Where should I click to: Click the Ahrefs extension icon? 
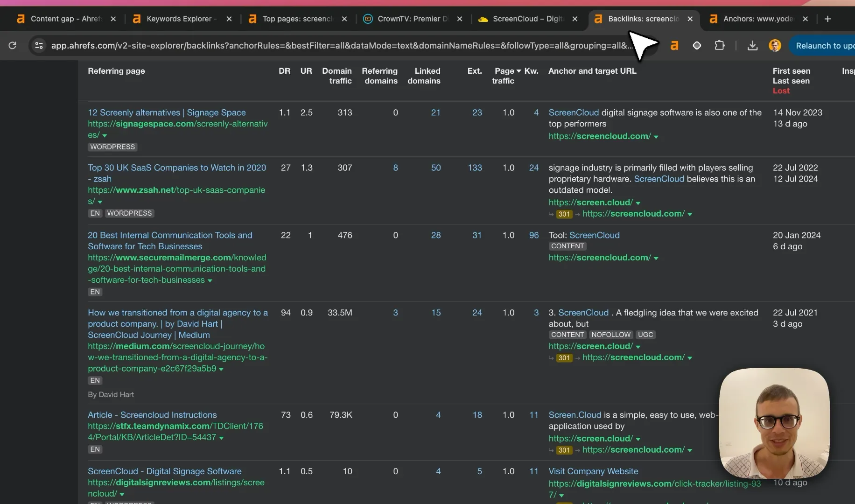point(674,45)
